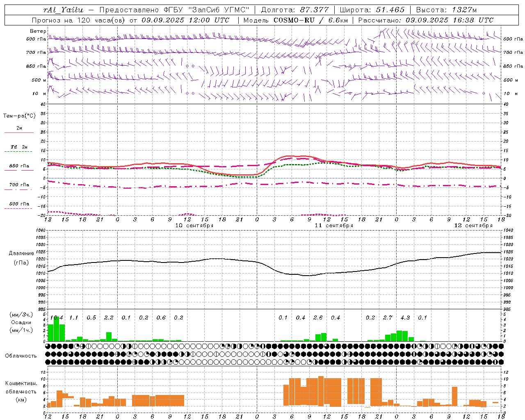525x420 pixels.
Task: Click the Облачность cloudiness label
Action: click(x=21, y=356)
